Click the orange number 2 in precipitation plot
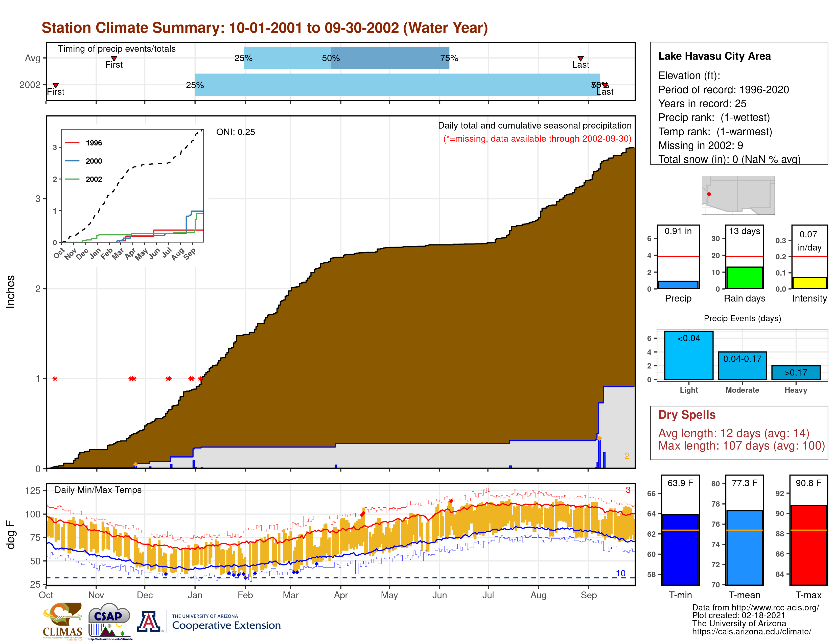The image size is (834, 644). (627, 456)
